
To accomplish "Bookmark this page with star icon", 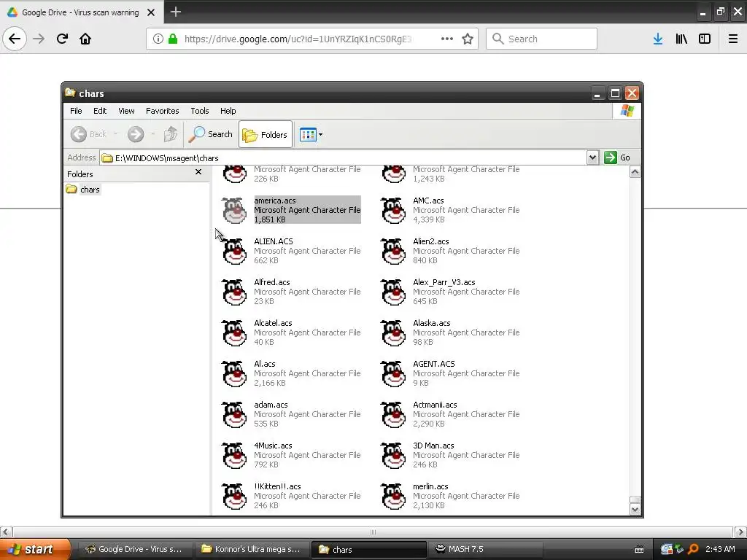I will [468, 39].
